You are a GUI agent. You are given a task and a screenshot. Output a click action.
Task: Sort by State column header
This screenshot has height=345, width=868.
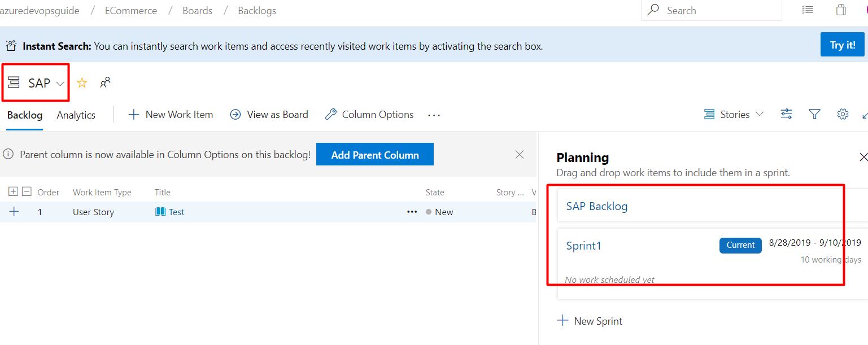click(435, 193)
